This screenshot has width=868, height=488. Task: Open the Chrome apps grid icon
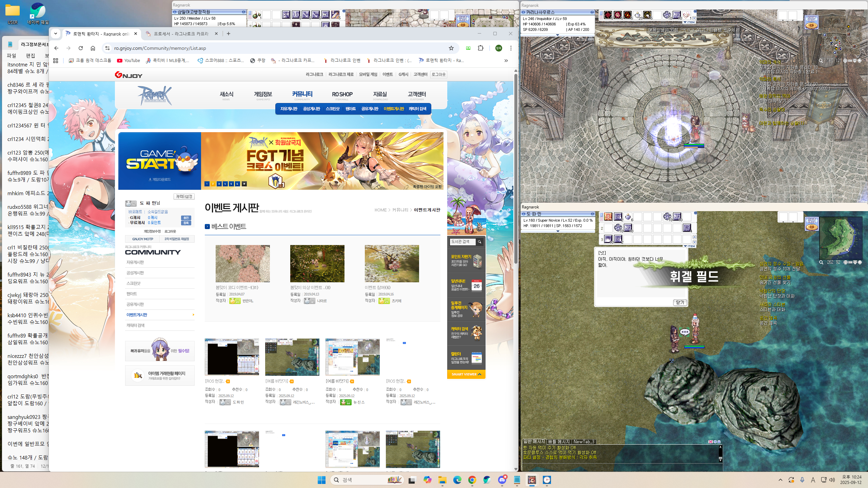(56, 61)
